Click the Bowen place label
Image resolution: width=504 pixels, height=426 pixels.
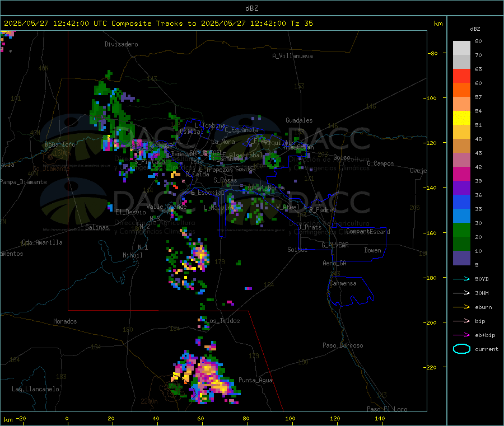373,250
